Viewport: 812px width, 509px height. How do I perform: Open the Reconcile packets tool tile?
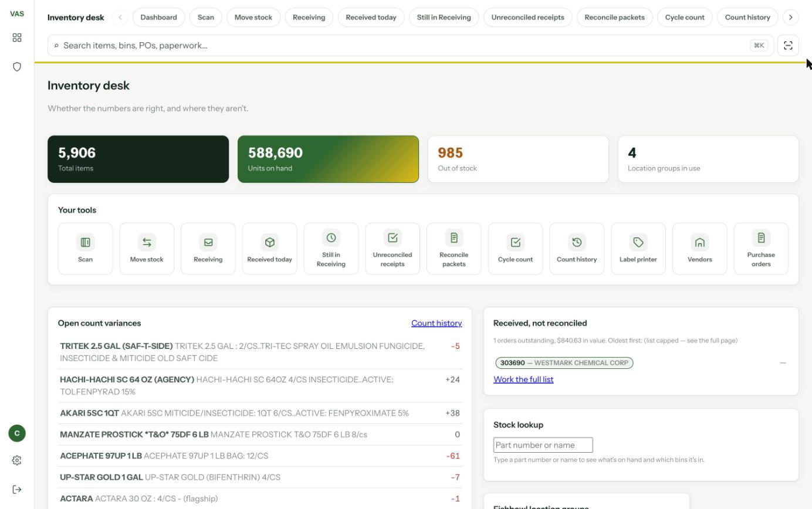454,249
